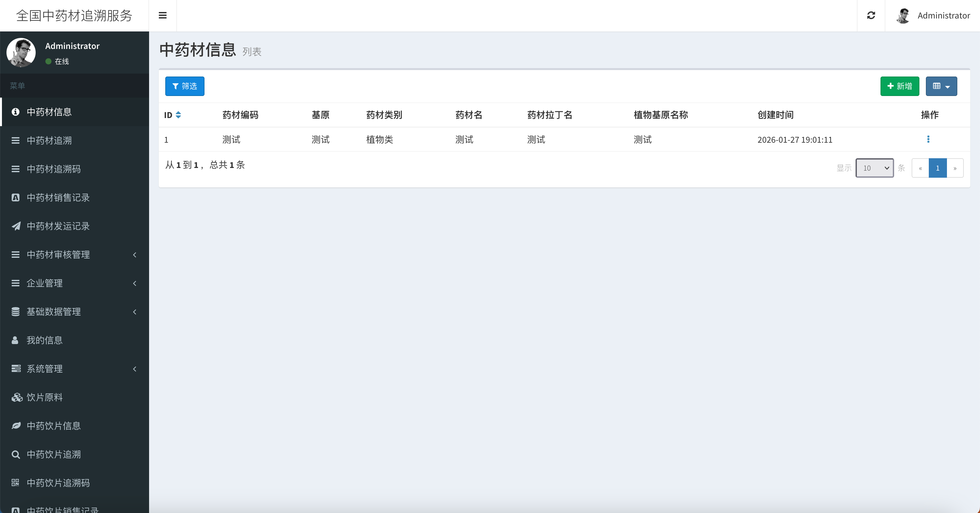Open the 中药材追溯 sidebar icon
The width and height of the screenshot is (980, 513).
point(15,140)
